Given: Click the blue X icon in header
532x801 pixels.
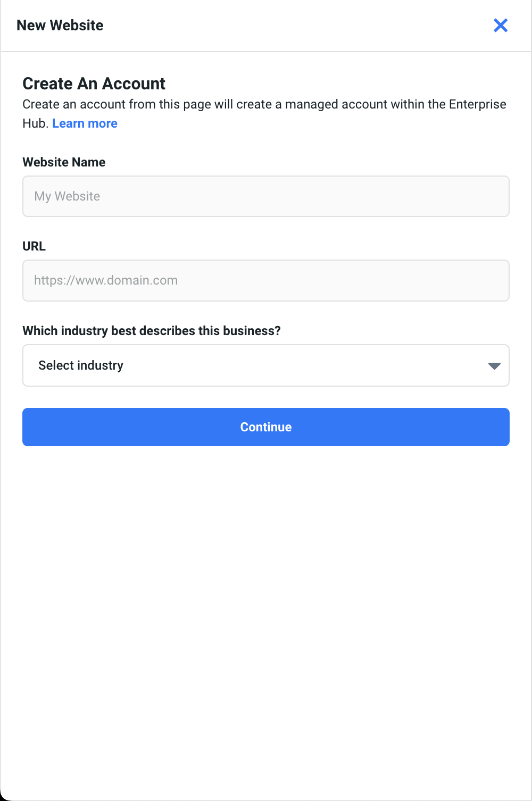Looking at the screenshot, I should click(501, 25).
